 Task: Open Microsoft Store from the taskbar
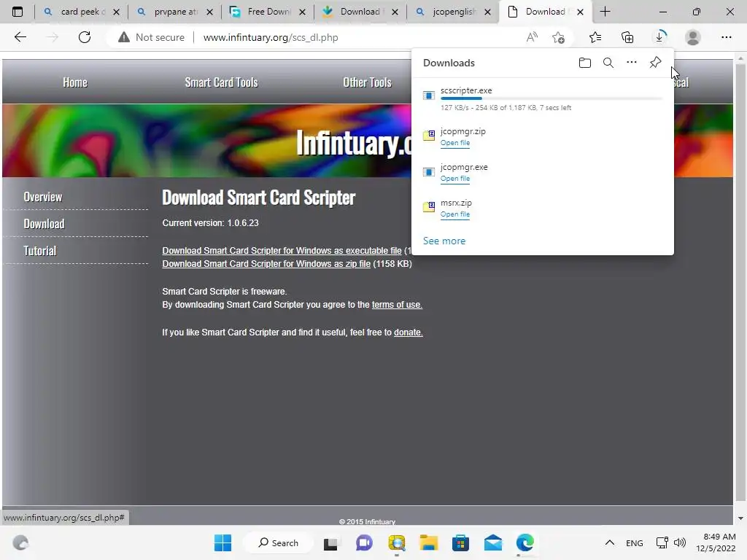[460, 542]
